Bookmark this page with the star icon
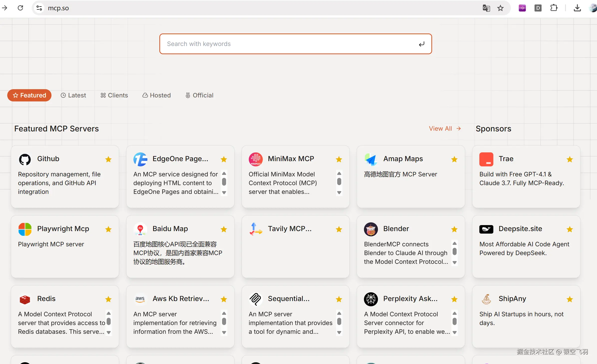The width and height of the screenshot is (597, 364). pyautogui.click(x=500, y=8)
